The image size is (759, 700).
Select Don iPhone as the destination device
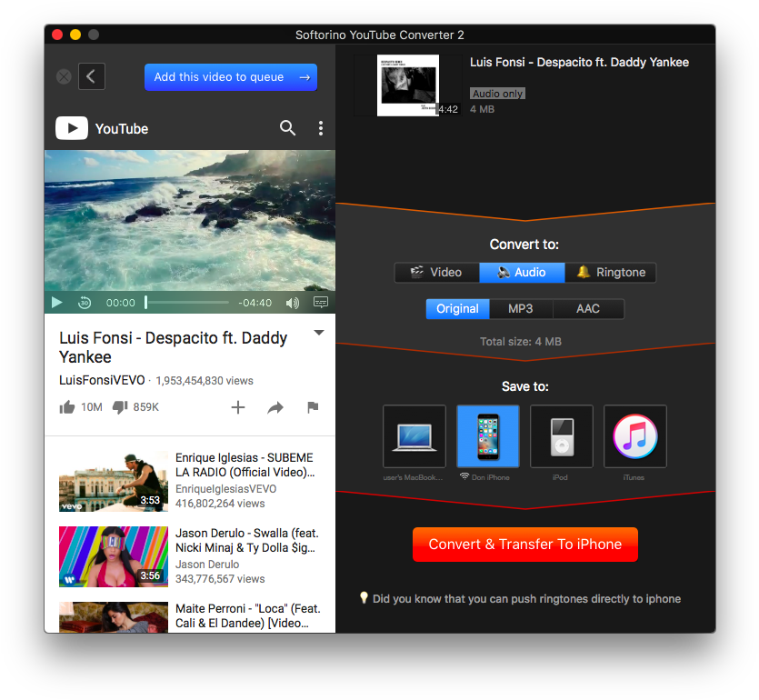(488, 435)
